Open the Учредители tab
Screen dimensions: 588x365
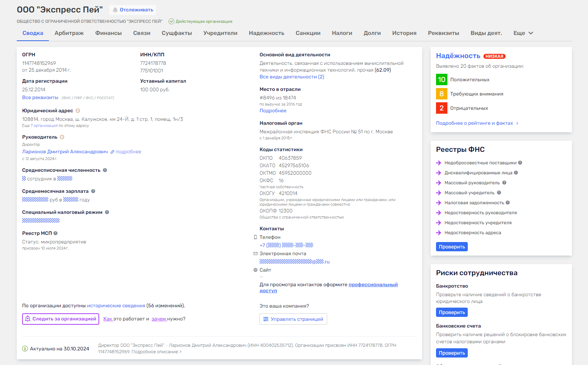pos(220,33)
